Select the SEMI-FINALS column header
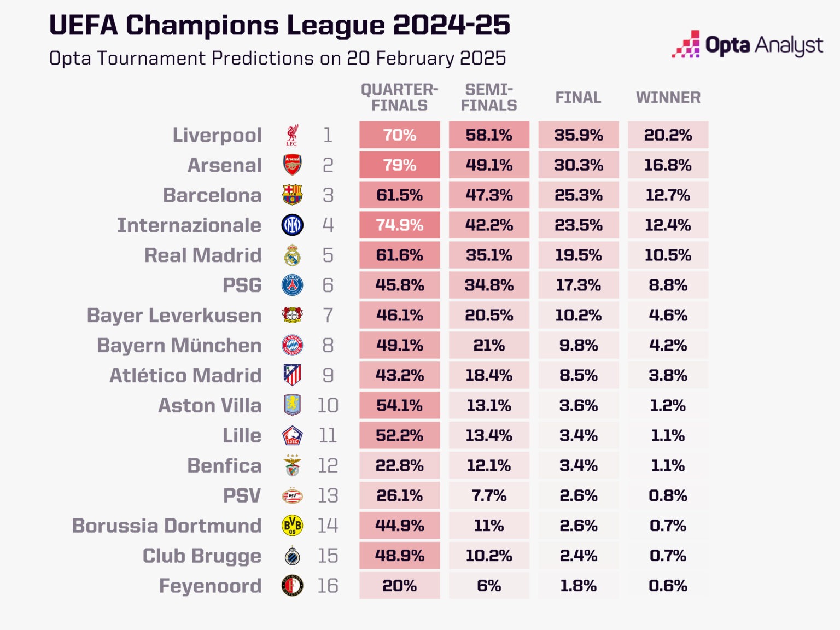Image resolution: width=840 pixels, height=630 pixels. coord(489,97)
